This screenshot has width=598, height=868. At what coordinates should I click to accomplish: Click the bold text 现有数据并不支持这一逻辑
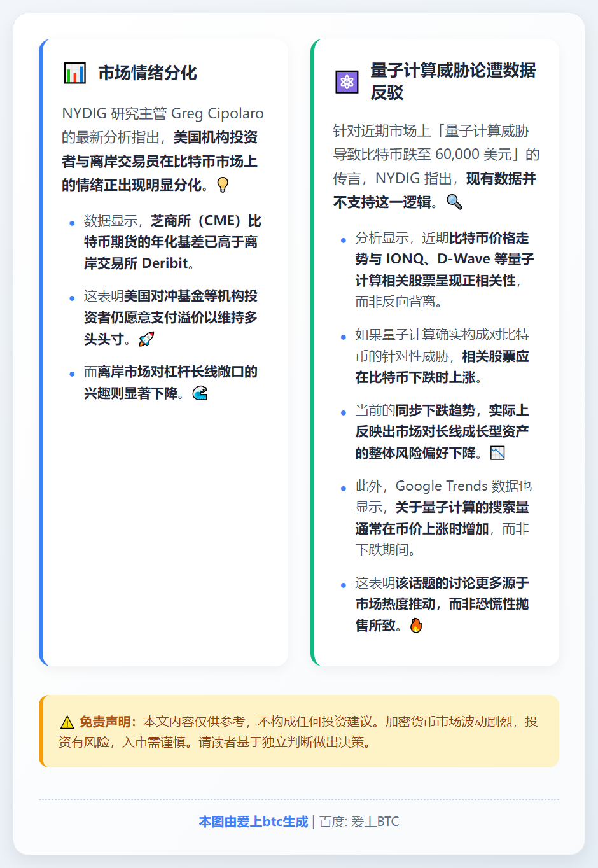tap(435, 190)
